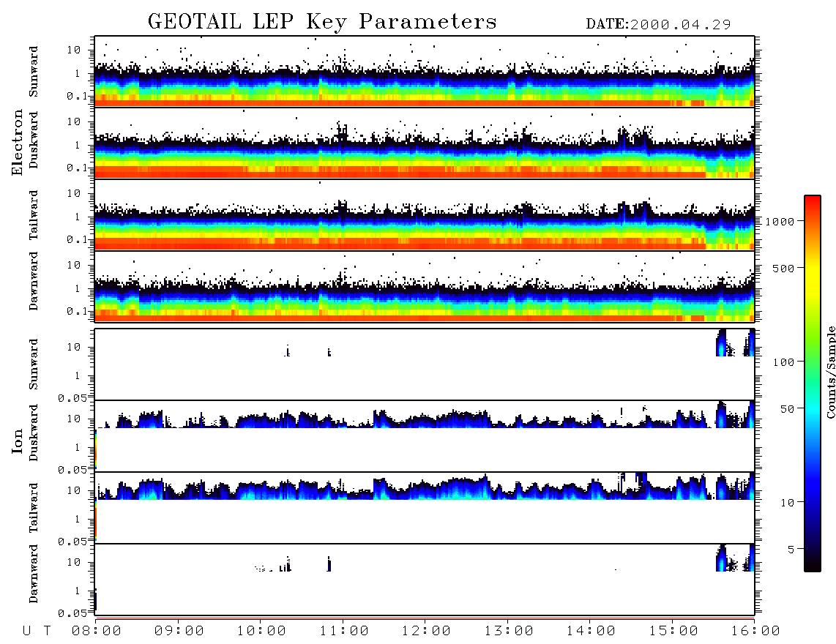Click the color bar's 5 tick label
Viewport: 836px width, 644px height.
point(792,550)
